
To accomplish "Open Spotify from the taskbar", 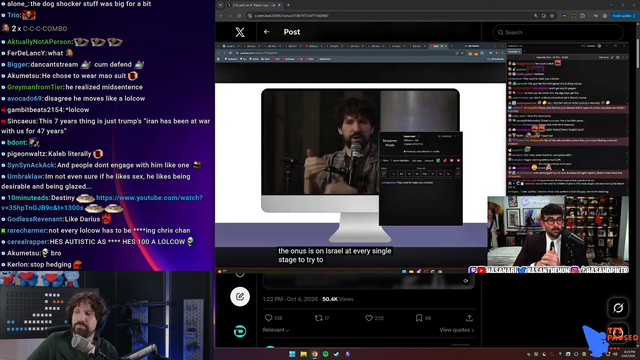I will pyautogui.click(x=326, y=354).
